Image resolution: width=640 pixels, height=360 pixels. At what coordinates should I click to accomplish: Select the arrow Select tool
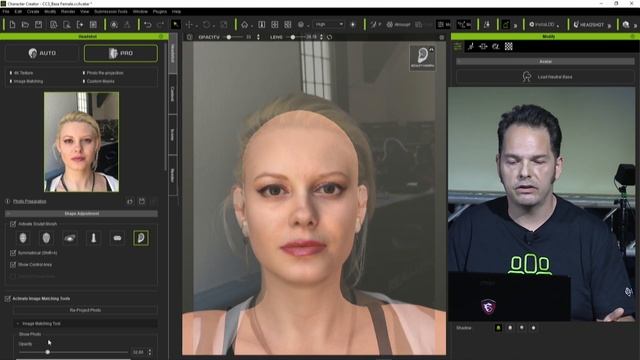coord(176,25)
